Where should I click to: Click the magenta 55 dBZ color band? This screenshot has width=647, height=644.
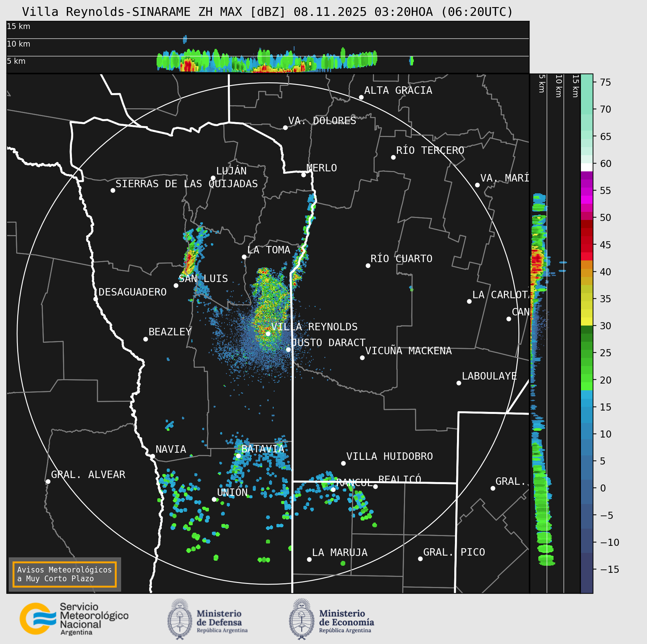[587, 192]
